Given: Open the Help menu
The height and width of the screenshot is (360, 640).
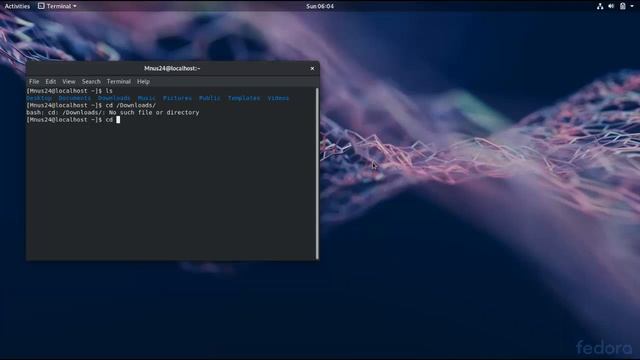Looking at the screenshot, I should pos(143,82).
